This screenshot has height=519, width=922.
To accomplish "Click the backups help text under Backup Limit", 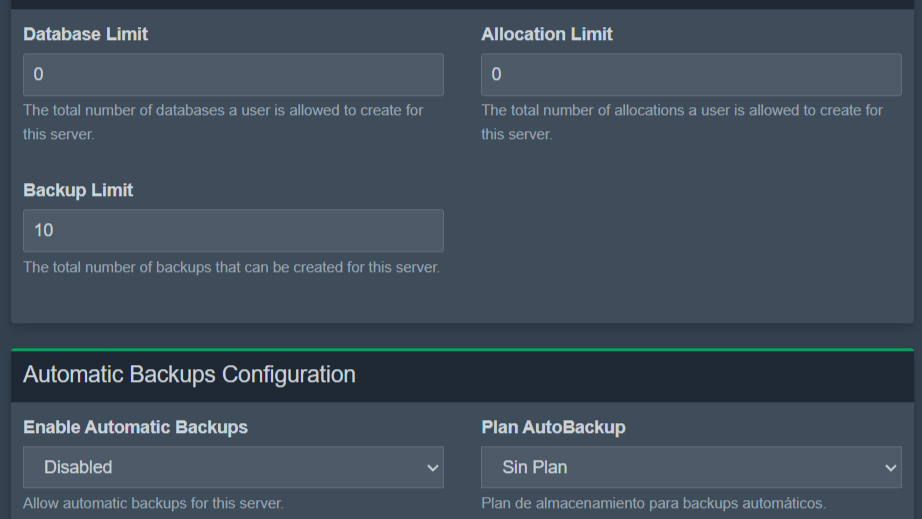I will pyautogui.click(x=231, y=267).
